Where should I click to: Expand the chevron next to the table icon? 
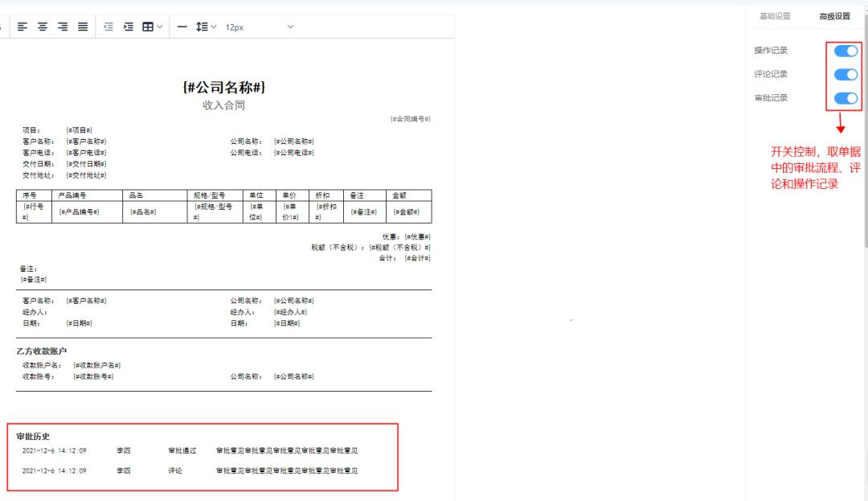pos(160,26)
